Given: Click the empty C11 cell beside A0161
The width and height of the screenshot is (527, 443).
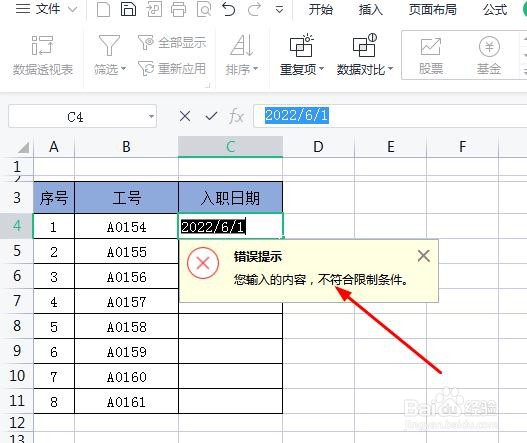Looking at the screenshot, I should (x=231, y=401).
